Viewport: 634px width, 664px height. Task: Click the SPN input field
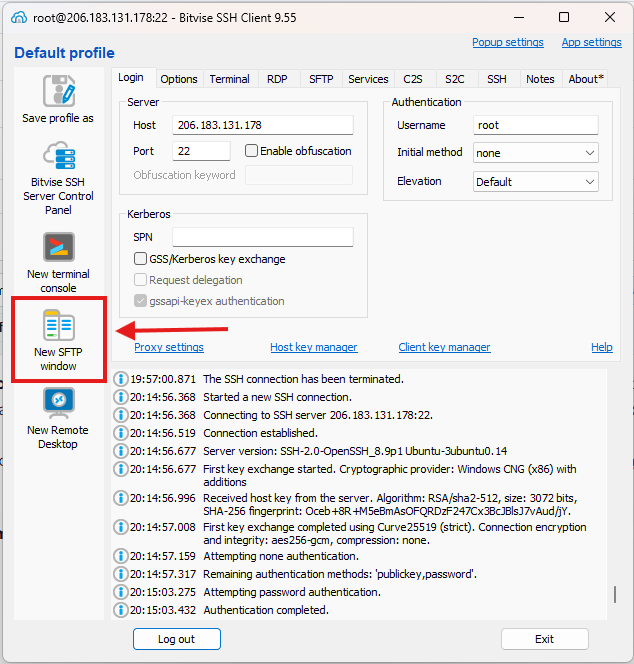[x=263, y=237]
